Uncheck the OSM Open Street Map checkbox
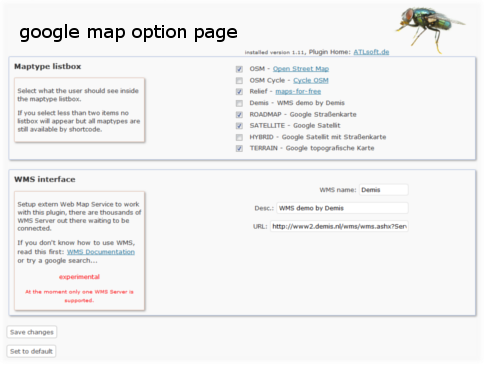Screen dimensions: 486x366 click(x=239, y=69)
